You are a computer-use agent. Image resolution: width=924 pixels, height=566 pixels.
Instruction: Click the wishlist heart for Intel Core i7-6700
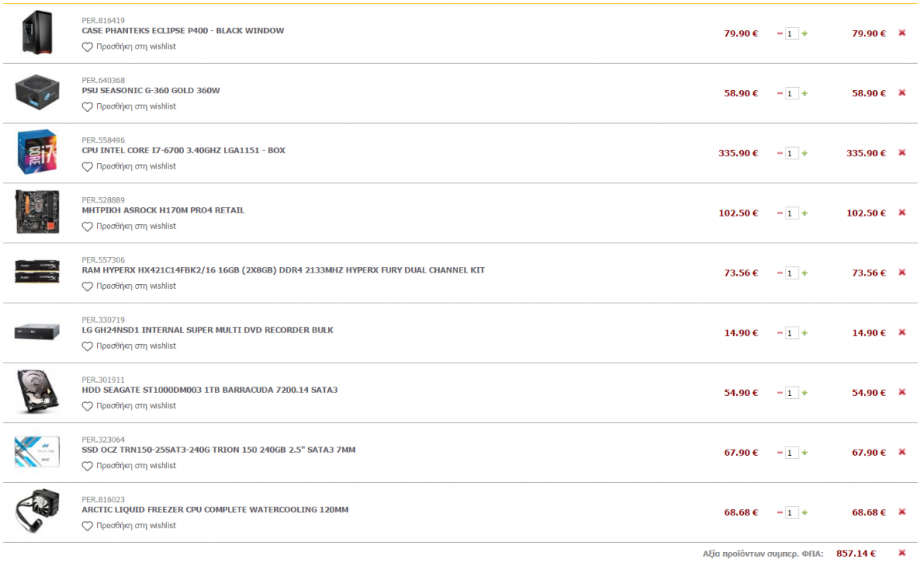coord(87,166)
